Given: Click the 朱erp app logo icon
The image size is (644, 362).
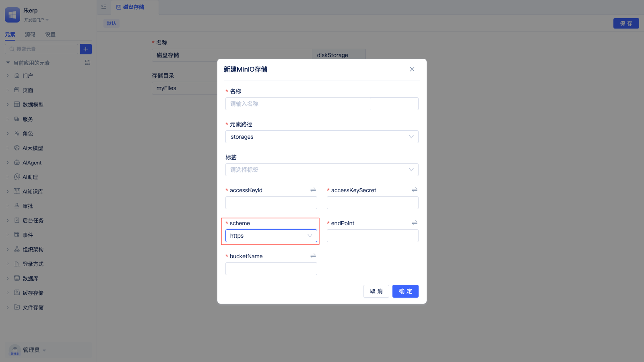Looking at the screenshot, I should tap(12, 15).
